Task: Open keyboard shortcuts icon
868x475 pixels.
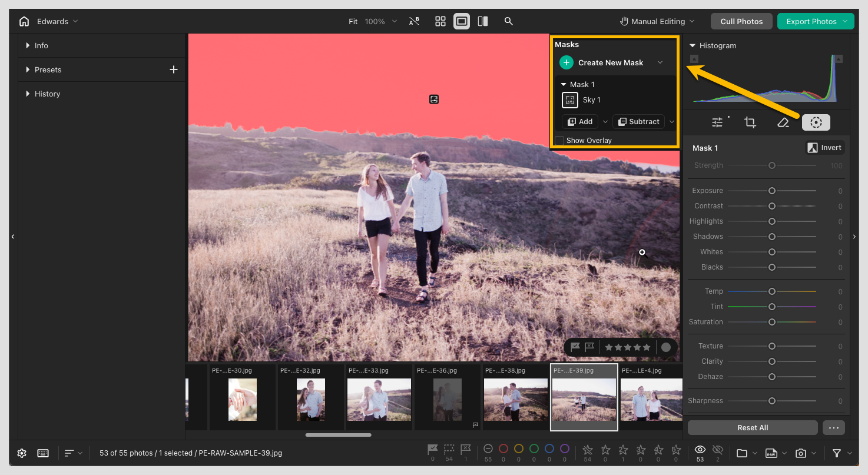Action: click(43, 453)
